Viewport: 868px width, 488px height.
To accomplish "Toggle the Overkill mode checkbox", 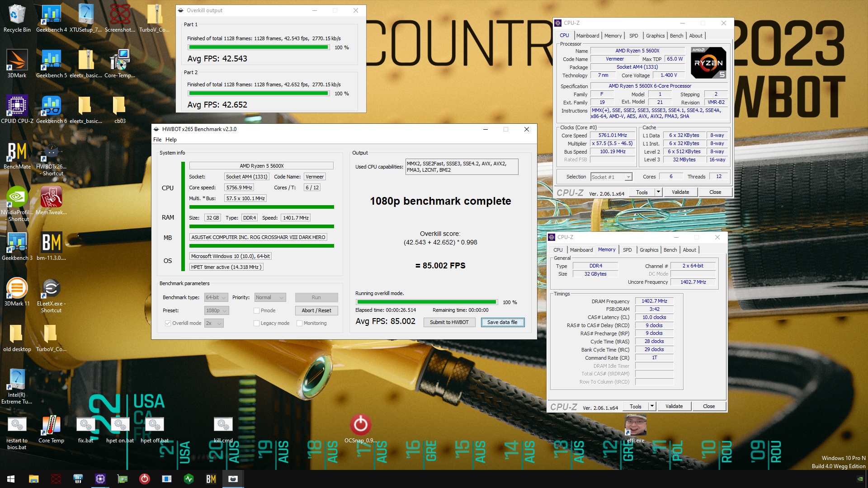I will click(x=168, y=323).
